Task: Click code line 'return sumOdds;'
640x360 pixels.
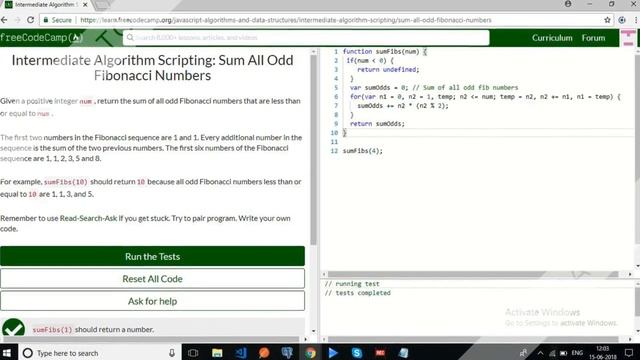Action: (377, 124)
